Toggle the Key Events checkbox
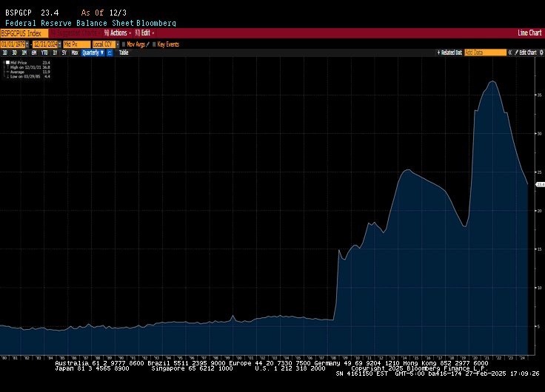Image resolution: width=545 pixels, height=392 pixels. (x=154, y=44)
